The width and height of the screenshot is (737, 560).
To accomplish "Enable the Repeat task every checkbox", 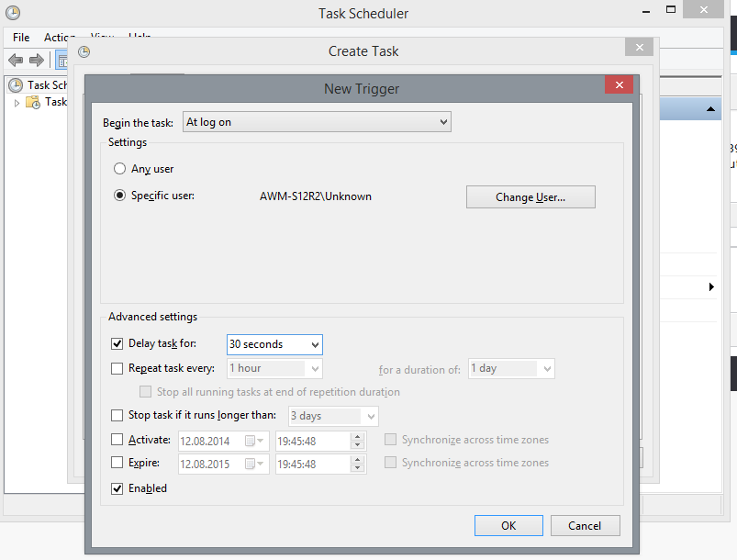I will 117,368.
